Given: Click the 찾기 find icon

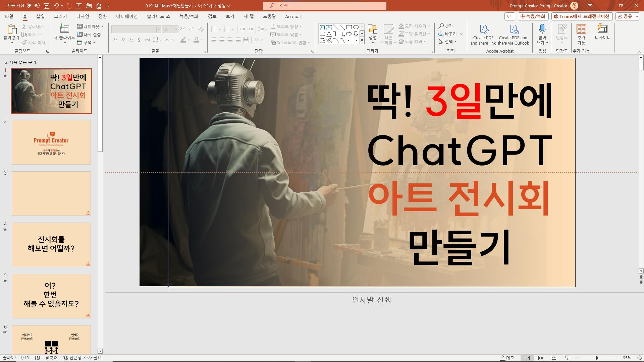Looking at the screenshot, I should (446, 26).
